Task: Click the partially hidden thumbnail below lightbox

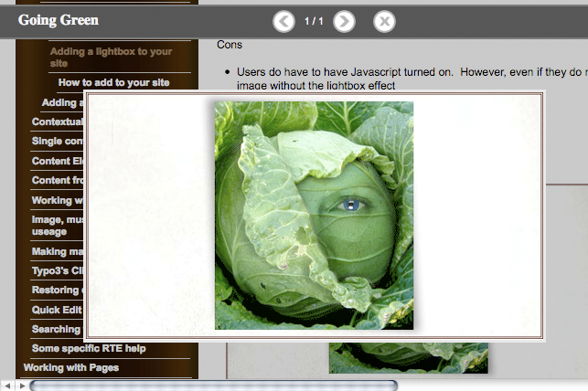Action: (x=408, y=359)
